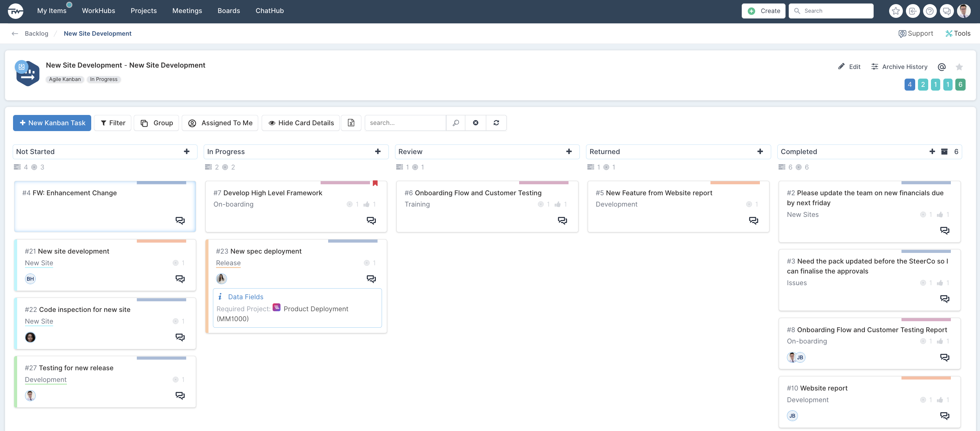Expand Data Fields on New spec deployment card
This screenshot has height=431, width=980.
tap(246, 297)
